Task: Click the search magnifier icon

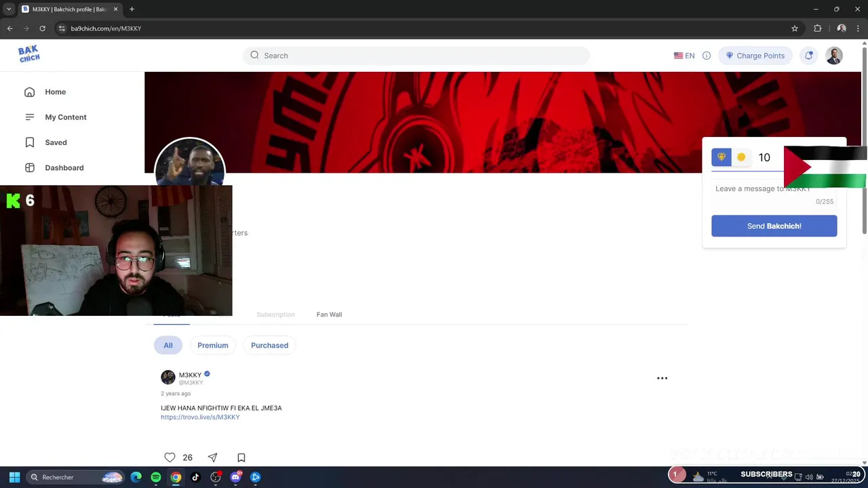Action: tap(254, 56)
